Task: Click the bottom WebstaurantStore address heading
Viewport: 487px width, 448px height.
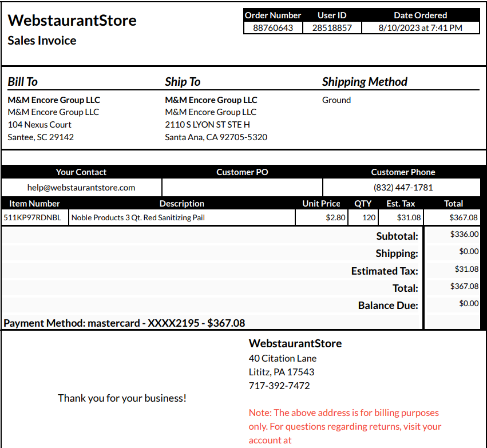Action: pyautogui.click(x=295, y=343)
